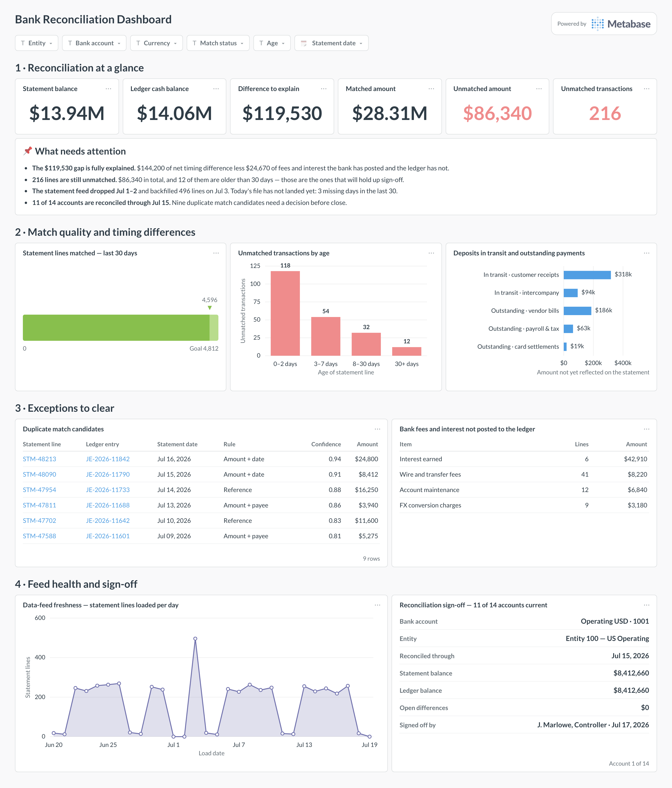Click the green matched lines progress bar
Image resolution: width=672 pixels, height=788 pixels.
pos(116,327)
